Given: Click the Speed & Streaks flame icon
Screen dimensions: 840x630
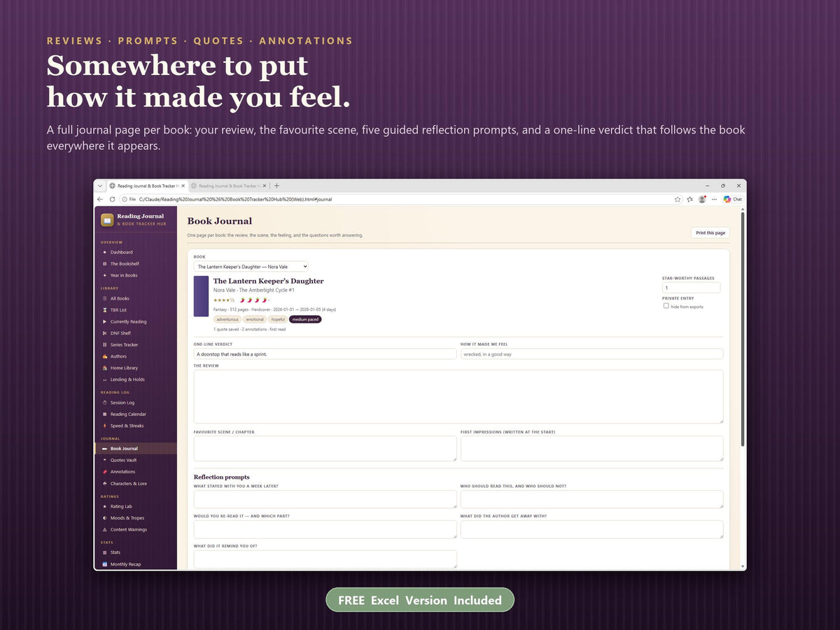Looking at the screenshot, I should tap(105, 426).
